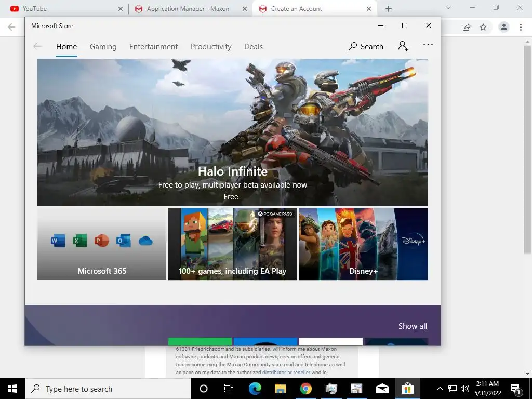Open the three-dots more menu in Microsoft Store
The height and width of the screenshot is (399, 532).
click(428, 45)
